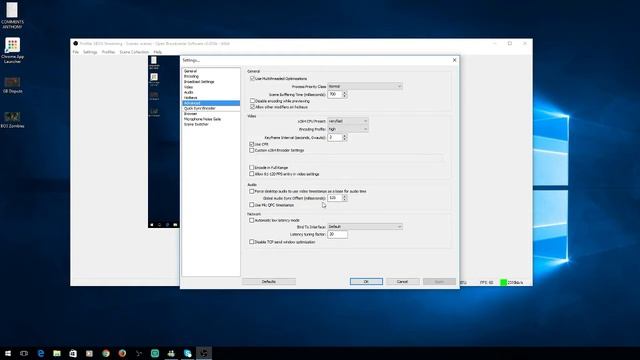Screen dimensions: 640x360
Task: Click the Defaults button
Action: coord(269,282)
